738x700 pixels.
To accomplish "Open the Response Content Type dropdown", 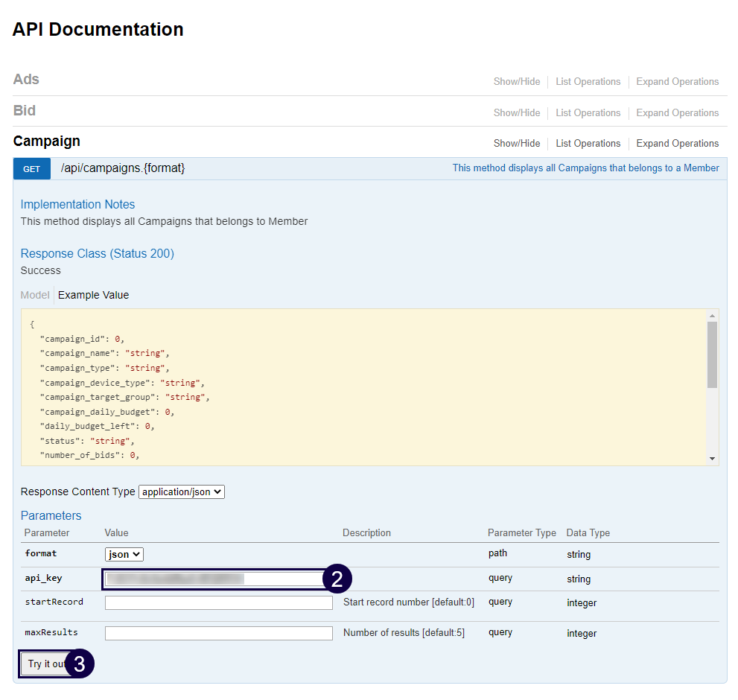I will [181, 492].
